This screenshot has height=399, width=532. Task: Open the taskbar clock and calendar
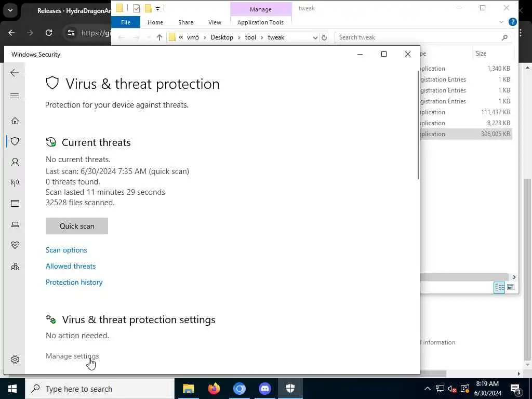(x=487, y=389)
